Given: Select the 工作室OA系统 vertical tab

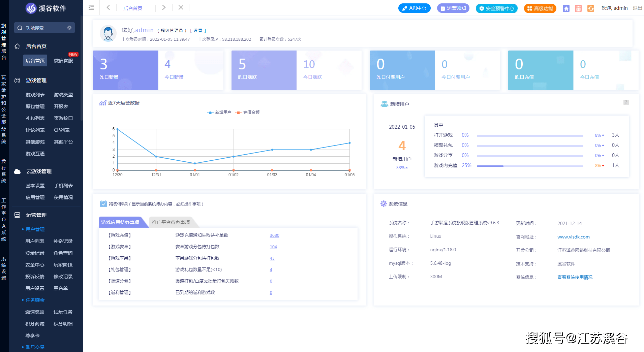Looking at the screenshot, I should 4,220.
